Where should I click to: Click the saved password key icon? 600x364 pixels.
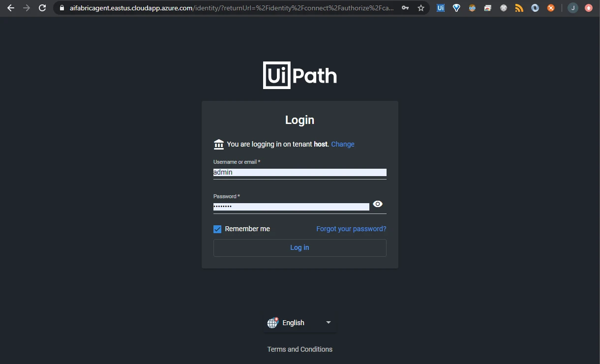405,8
